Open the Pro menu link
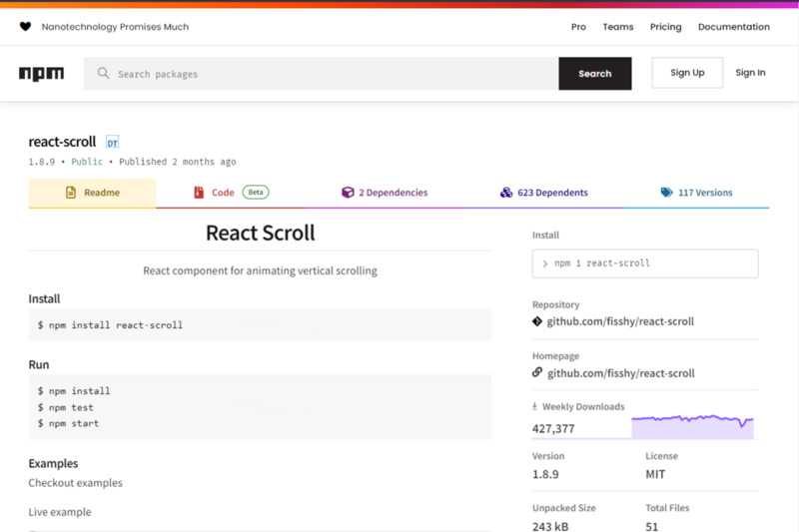799x532 pixels. tap(578, 27)
